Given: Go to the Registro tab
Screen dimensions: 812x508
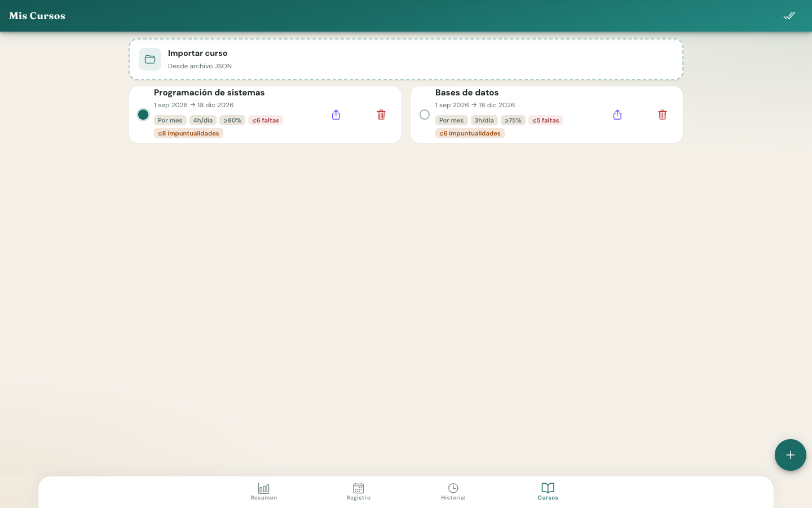Looking at the screenshot, I should (x=359, y=492).
